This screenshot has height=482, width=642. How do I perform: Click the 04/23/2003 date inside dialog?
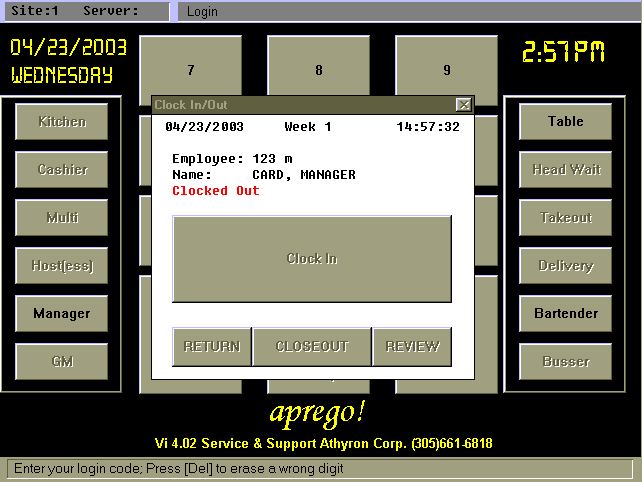click(x=204, y=127)
